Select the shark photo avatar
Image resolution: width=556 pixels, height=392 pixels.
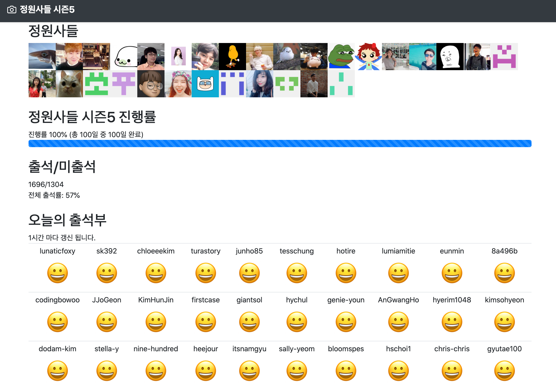[42, 57]
